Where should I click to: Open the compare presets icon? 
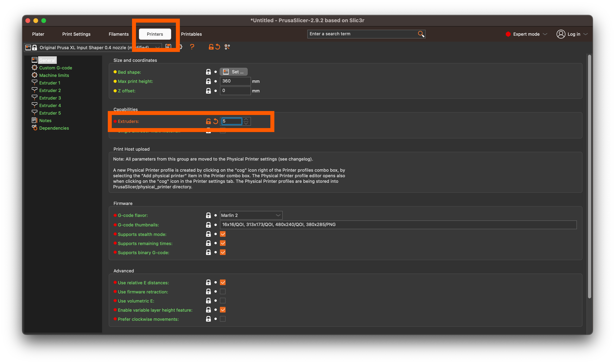pos(227,47)
